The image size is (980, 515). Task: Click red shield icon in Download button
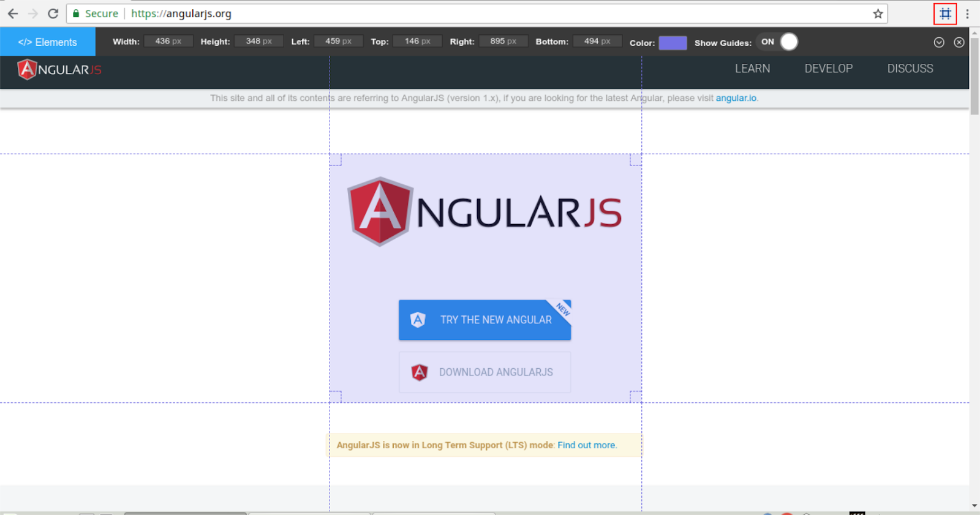pyautogui.click(x=420, y=372)
